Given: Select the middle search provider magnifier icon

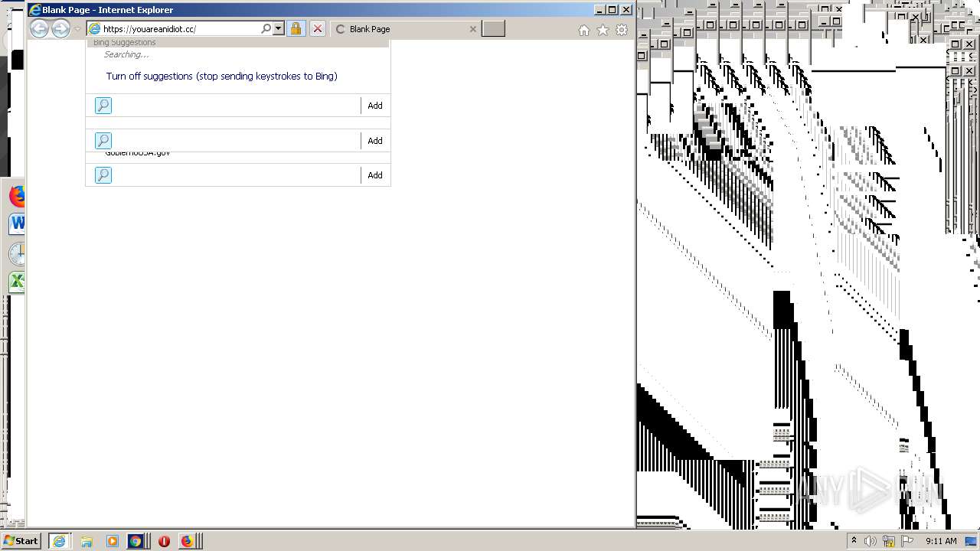Looking at the screenshot, I should point(103,141).
